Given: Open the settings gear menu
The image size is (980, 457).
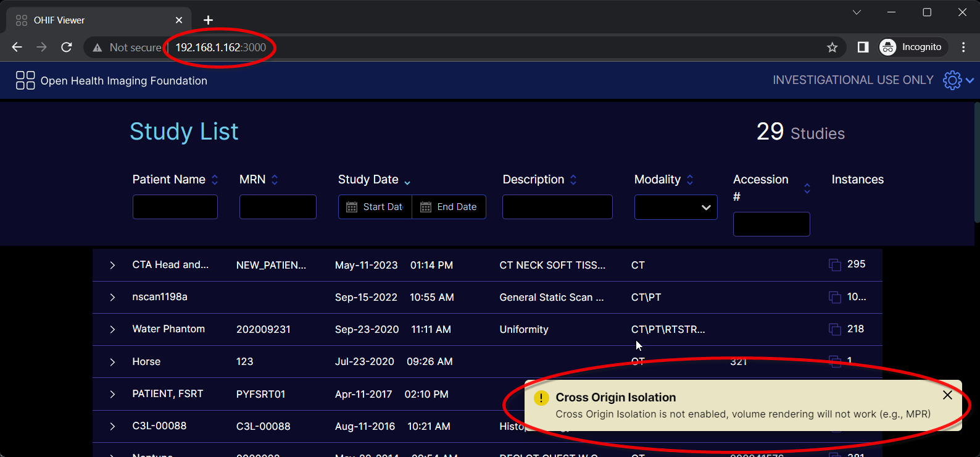Looking at the screenshot, I should [x=953, y=80].
